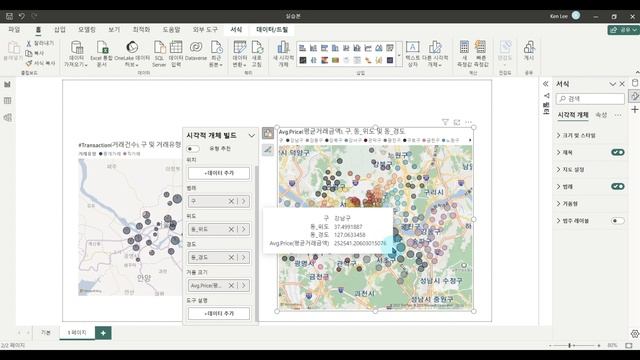Click the Cut (잘라내기) command

coord(40,43)
